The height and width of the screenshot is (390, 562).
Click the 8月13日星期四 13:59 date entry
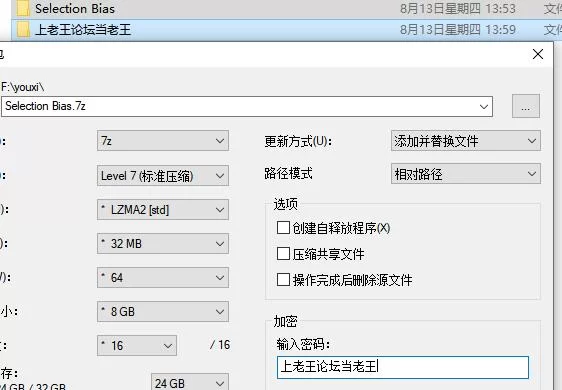458,30
